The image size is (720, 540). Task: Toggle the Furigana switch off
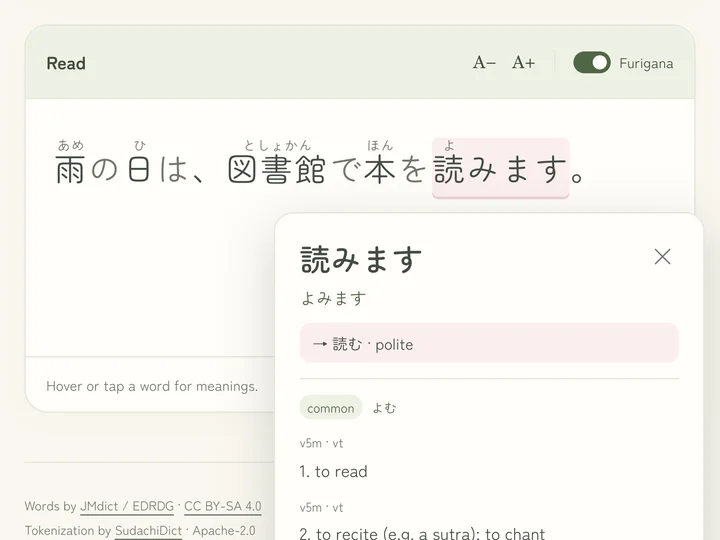pos(592,62)
